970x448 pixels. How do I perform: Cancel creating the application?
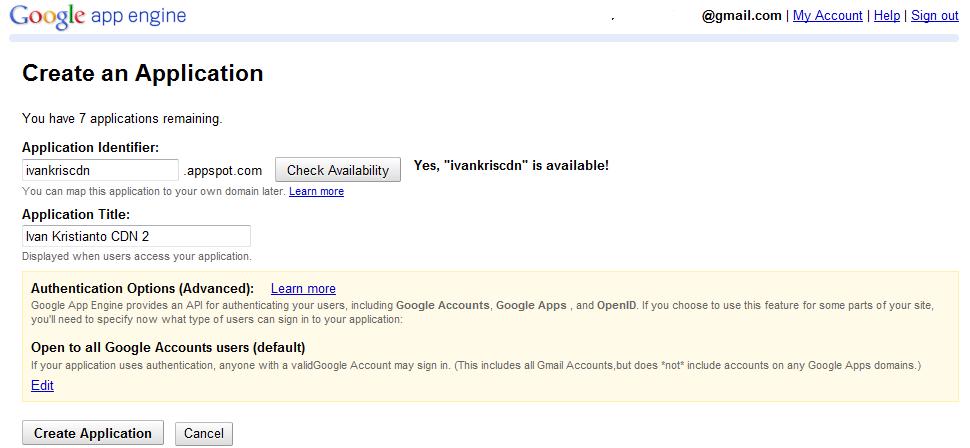(x=204, y=433)
